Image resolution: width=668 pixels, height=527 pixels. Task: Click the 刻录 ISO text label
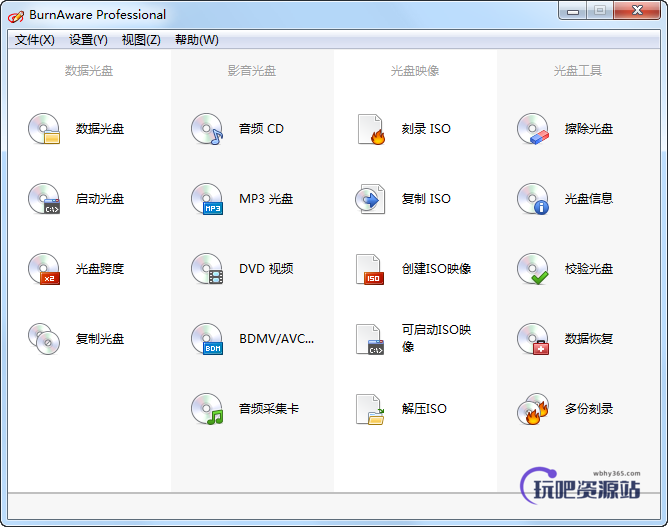point(426,129)
